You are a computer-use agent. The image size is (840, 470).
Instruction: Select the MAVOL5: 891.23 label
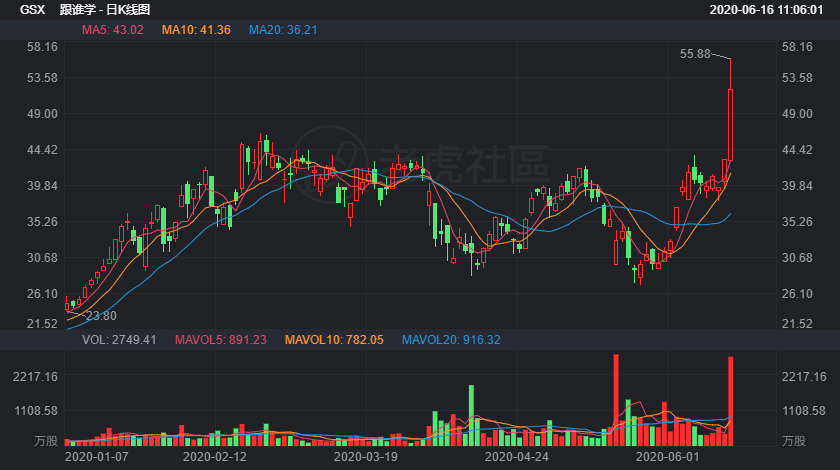[x=221, y=340]
